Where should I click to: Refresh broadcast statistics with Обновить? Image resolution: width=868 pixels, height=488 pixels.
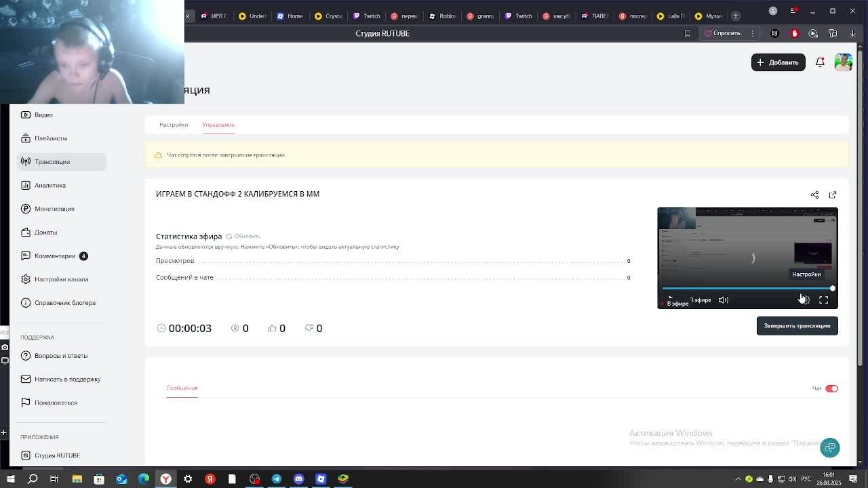pos(243,237)
